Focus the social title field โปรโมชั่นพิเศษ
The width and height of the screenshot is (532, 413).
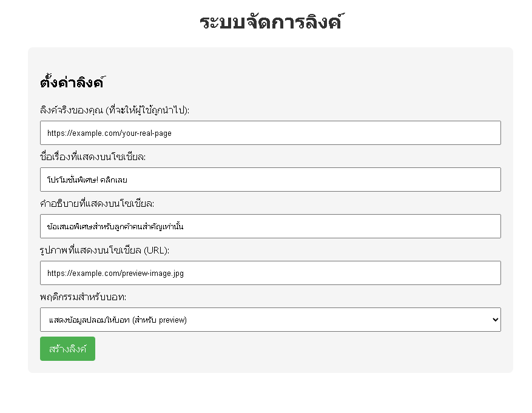[271, 180]
